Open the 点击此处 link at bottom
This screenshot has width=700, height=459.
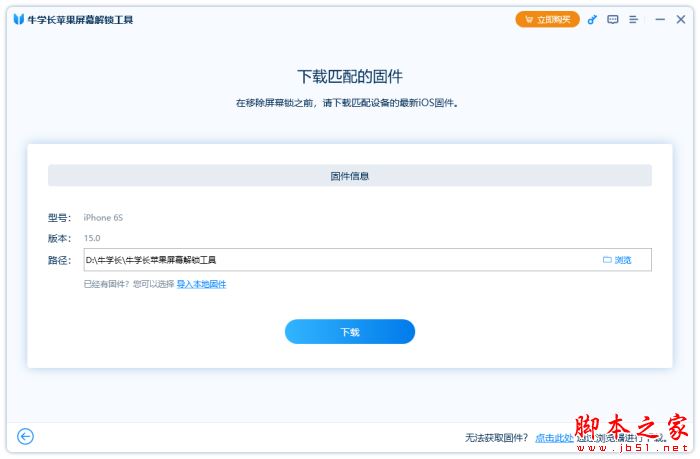(x=554, y=438)
